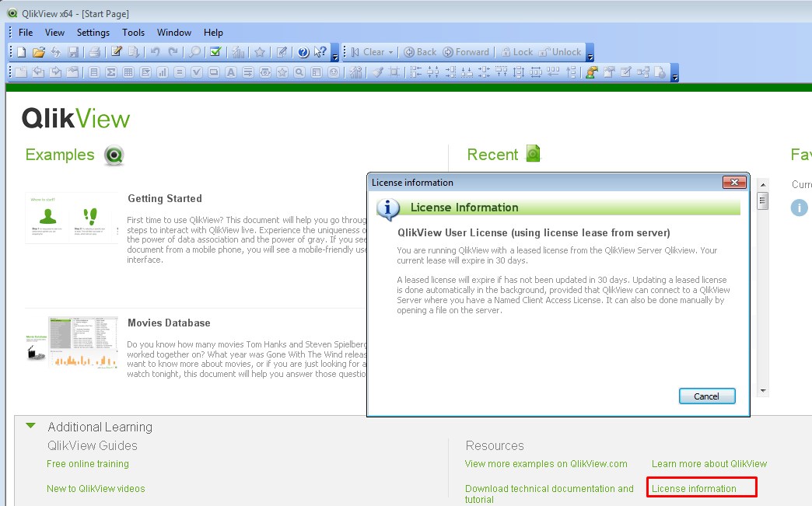This screenshot has height=506, width=812.
Task: Click the Print icon
Action: pos(94,52)
